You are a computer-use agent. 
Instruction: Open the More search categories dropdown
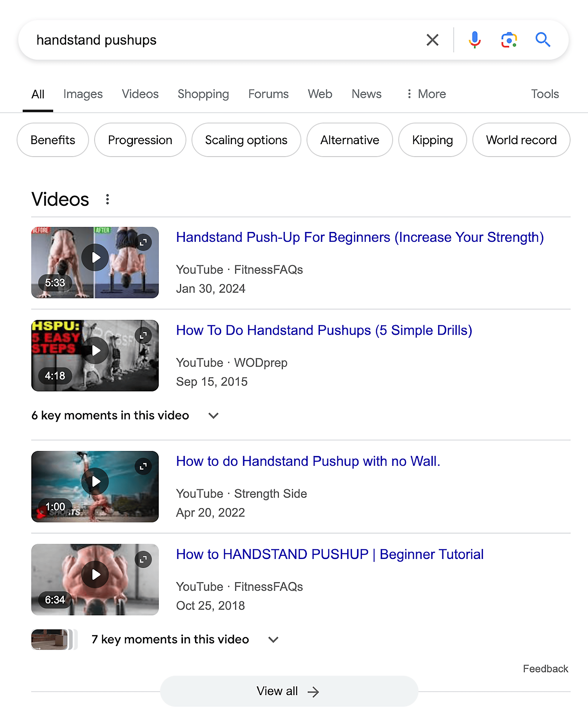coord(426,94)
